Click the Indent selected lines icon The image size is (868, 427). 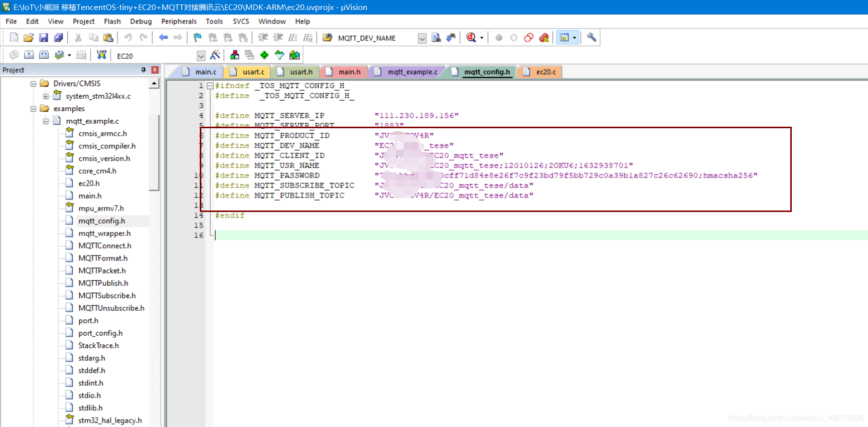pos(263,37)
